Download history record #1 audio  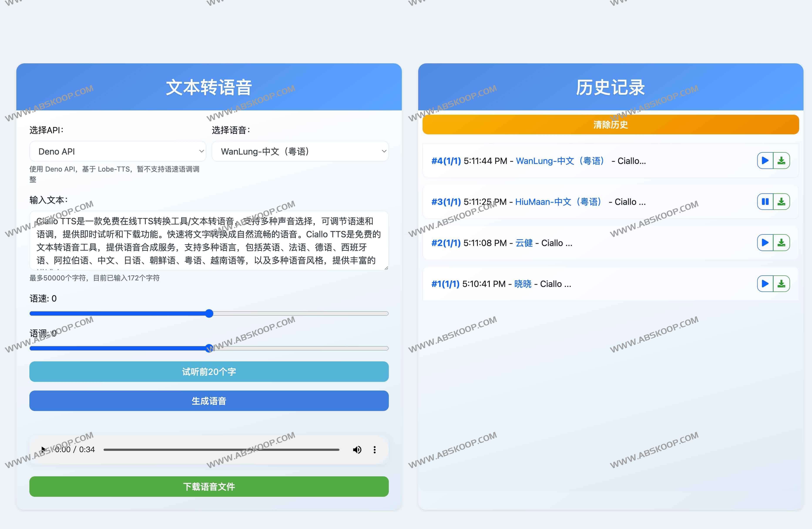pos(781,284)
